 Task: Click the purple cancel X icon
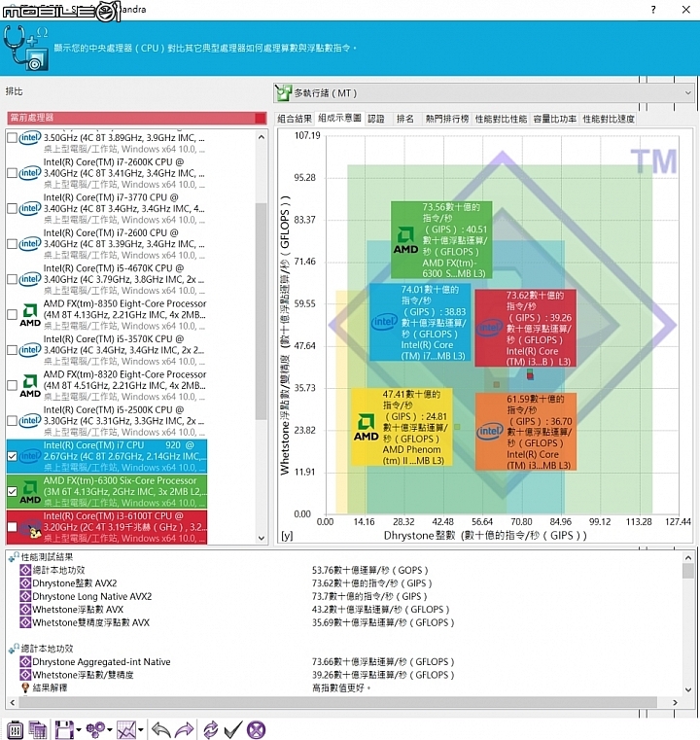256,729
